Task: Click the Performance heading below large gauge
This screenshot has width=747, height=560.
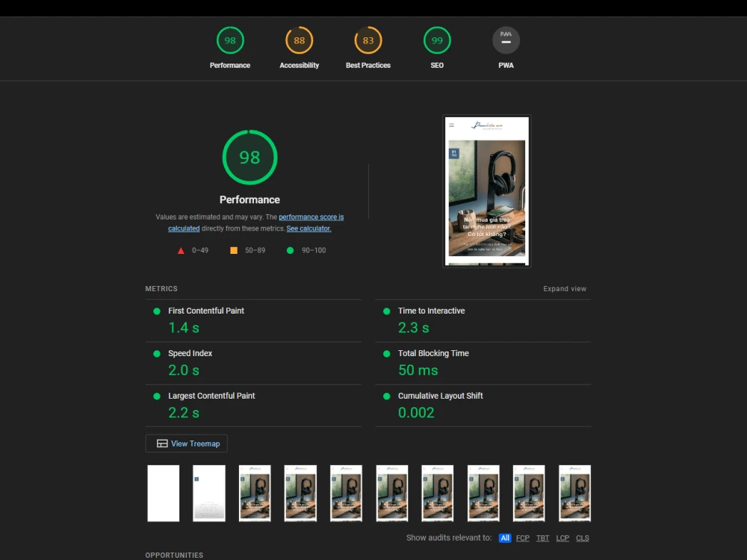Action: click(249, 200)
